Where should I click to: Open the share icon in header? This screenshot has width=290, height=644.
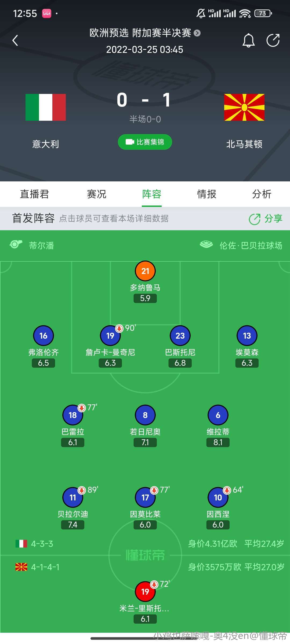pos(273,41)
